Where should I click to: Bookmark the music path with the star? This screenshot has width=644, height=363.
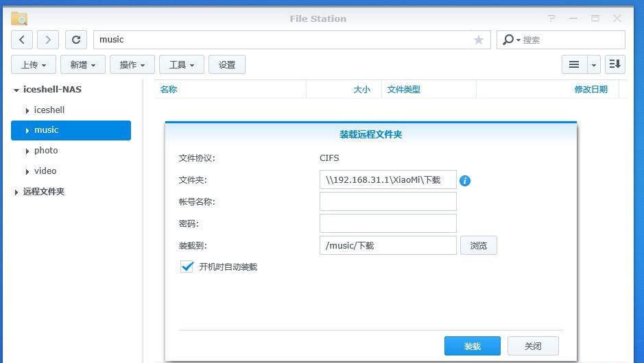479,40
